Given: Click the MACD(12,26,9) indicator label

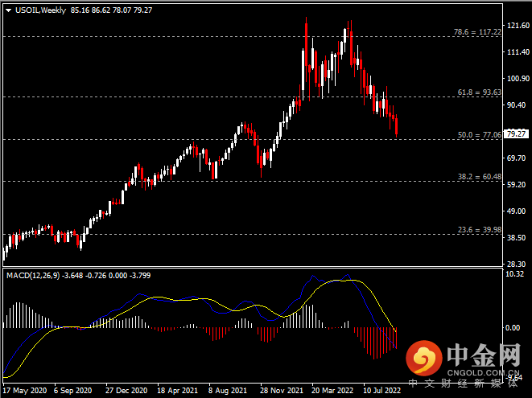Looking at the screenshot, I should click(x=33, y=275).
